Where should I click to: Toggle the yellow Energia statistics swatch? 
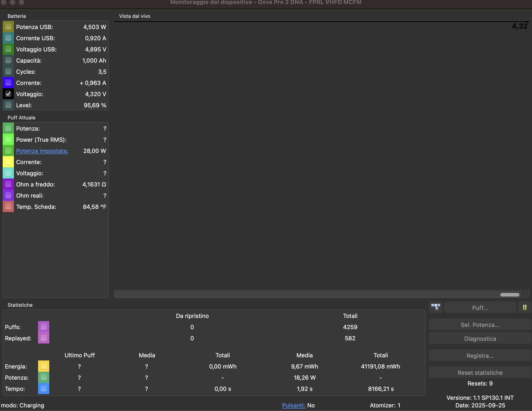[44, 366]
